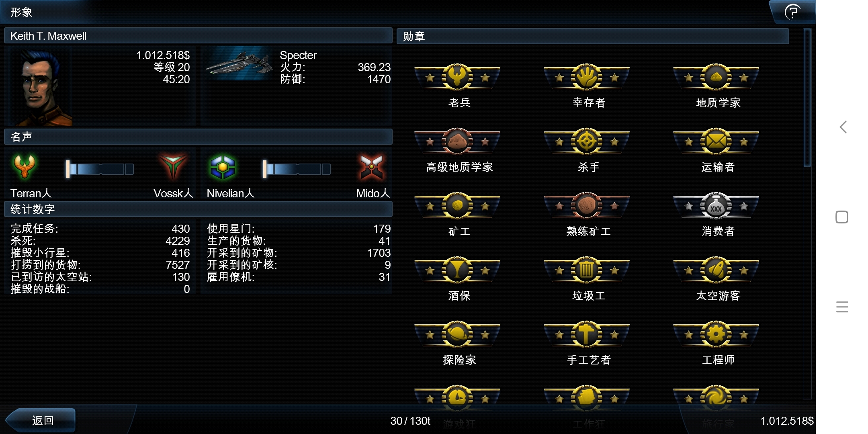Select the 幸存者 hand medal

tap(587, 76)
